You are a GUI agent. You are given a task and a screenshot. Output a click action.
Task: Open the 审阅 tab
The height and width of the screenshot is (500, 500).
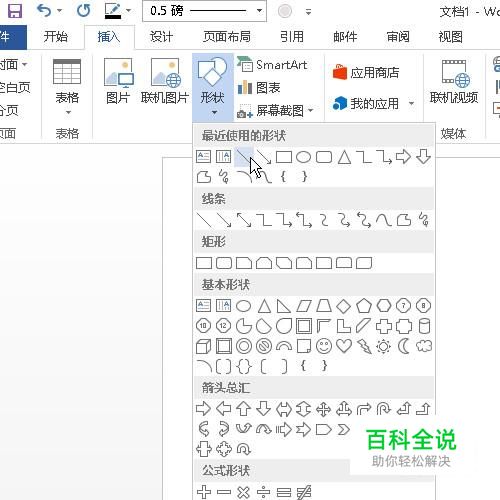(x=398, y=37)
